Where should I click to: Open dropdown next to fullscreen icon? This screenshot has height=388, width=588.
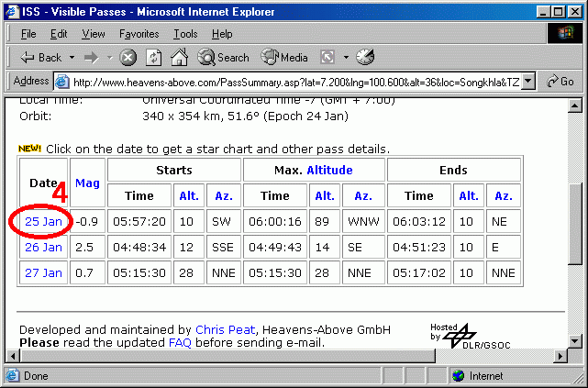point(346,58)
